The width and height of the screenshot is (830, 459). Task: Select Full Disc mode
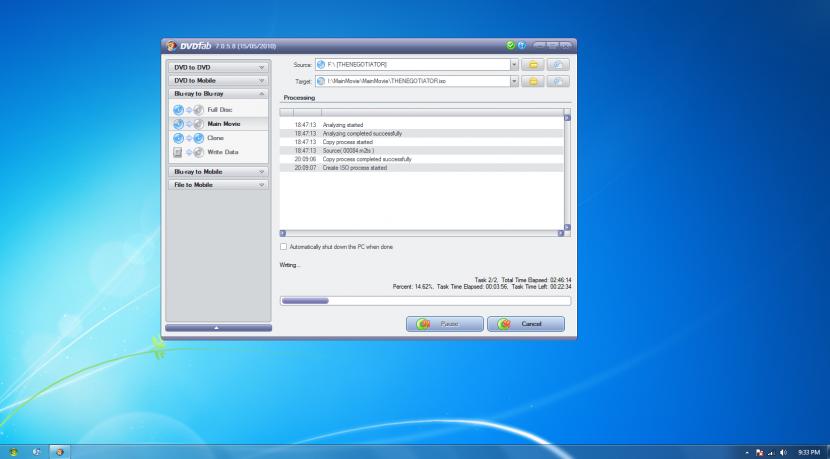click(220, 110)
